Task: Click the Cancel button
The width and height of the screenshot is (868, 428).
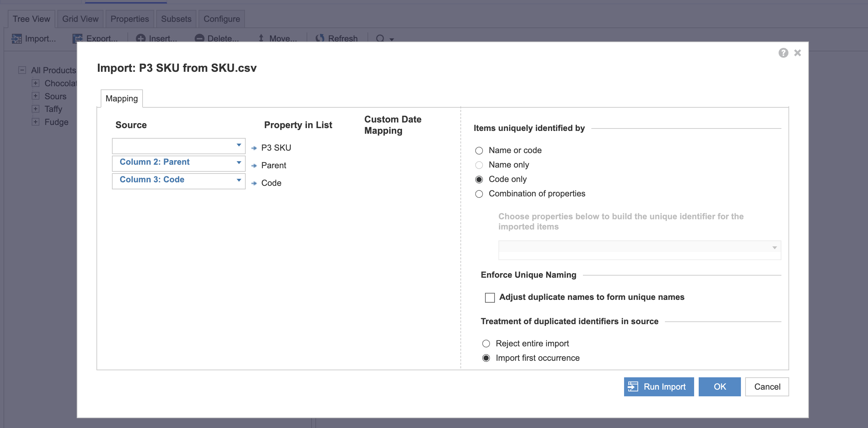Action: coord(767,387)
